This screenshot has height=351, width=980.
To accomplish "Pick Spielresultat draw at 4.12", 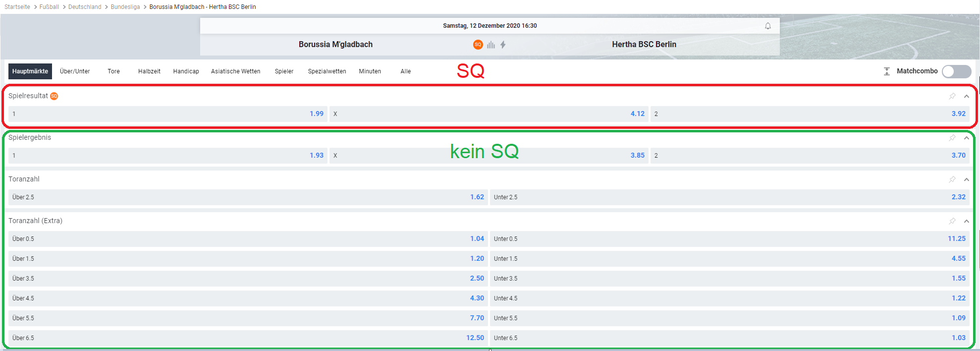I will tap(489, 114).
